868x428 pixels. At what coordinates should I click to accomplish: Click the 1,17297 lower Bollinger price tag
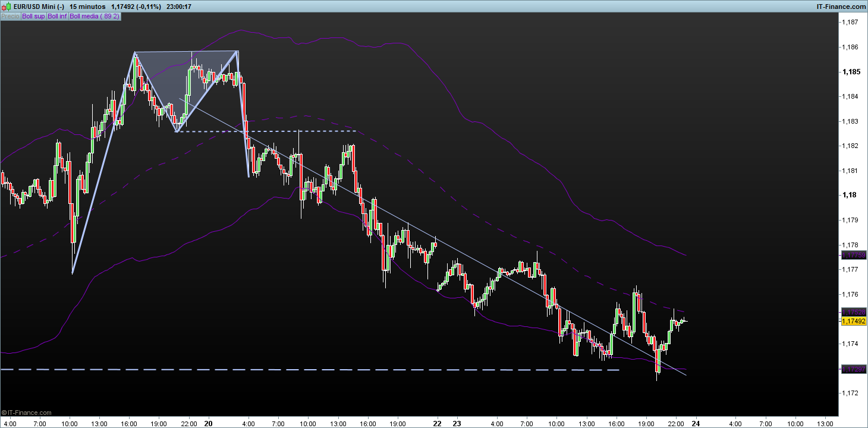[854, 369]
